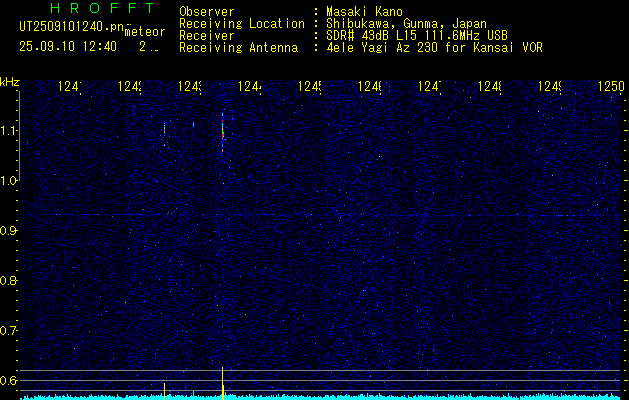
Task: Click SDR# 43dB L15 111.6MHz USB text
Action: click(x=417, y=36)
